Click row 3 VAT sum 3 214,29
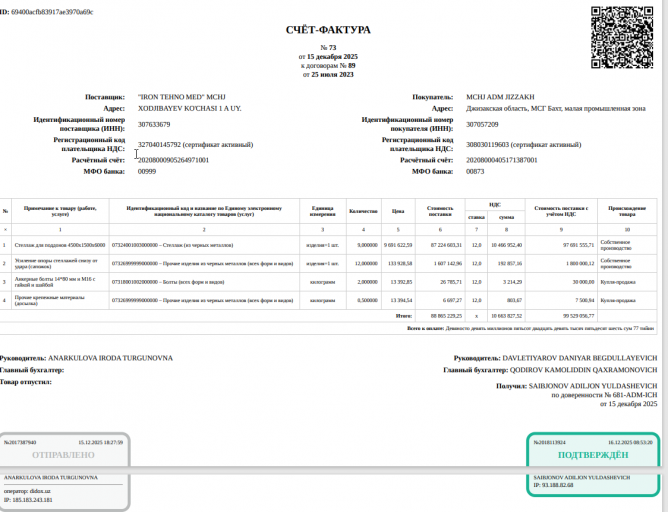 pyautogui.click(x=513, y=282)
